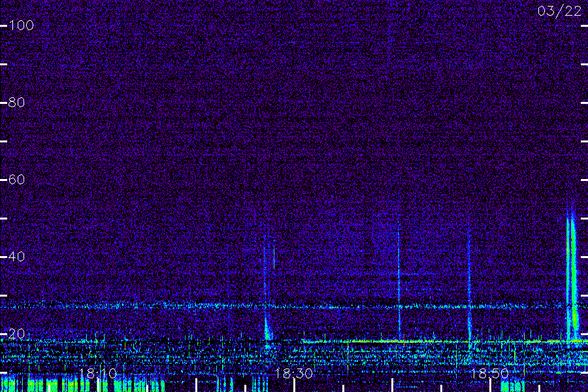Screen dimensions: 588x392
Task: Click the 20 frequency axis label
Action: coord(16,333)
